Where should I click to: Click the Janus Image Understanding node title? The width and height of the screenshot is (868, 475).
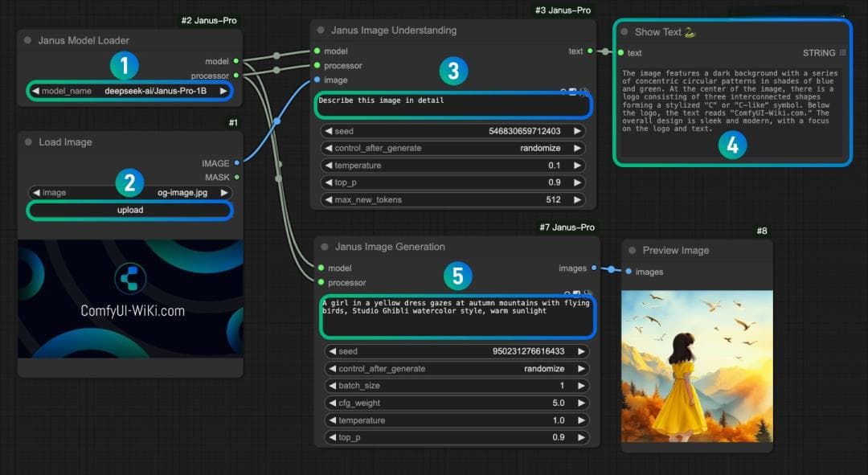(394, 31)
